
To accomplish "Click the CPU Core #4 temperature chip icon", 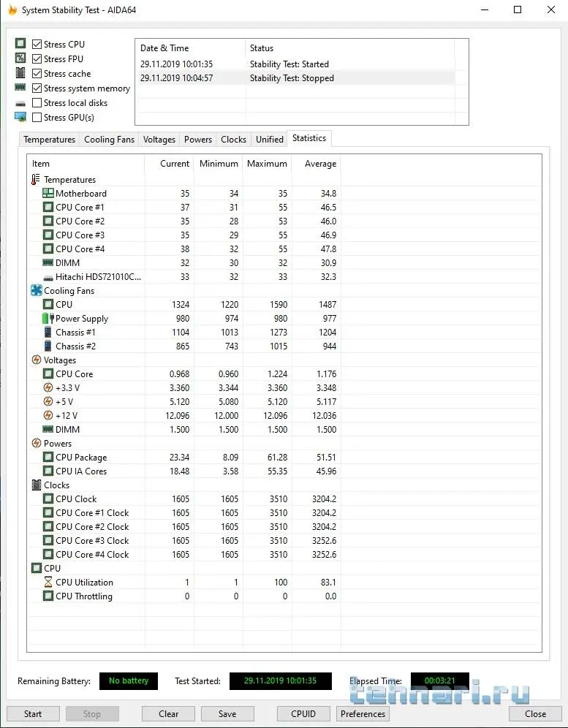I will click(48, 249).
